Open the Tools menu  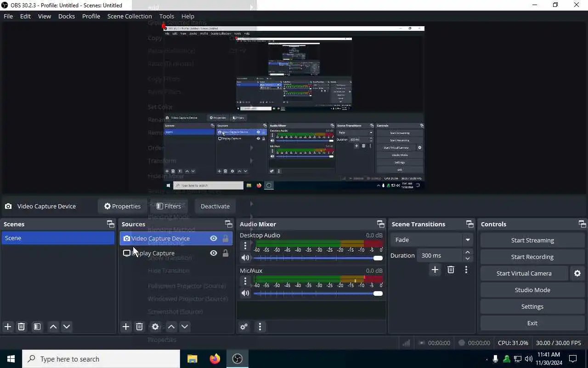pos(167,16)
